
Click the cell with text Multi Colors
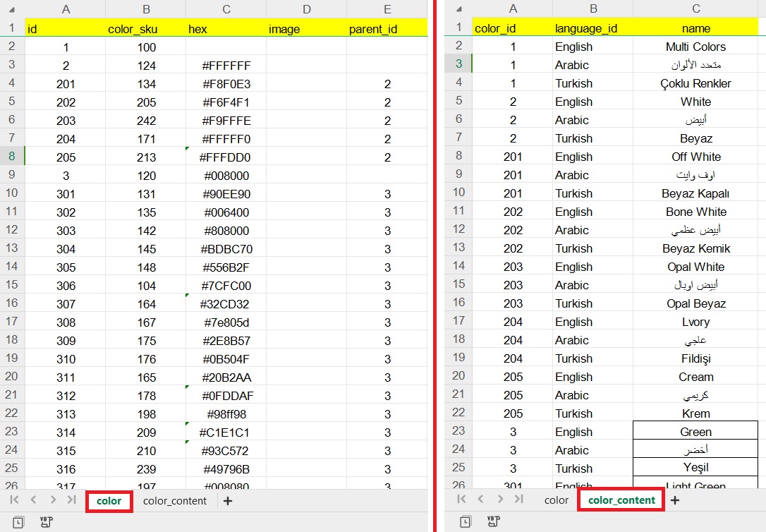click(x=695, y=47)
